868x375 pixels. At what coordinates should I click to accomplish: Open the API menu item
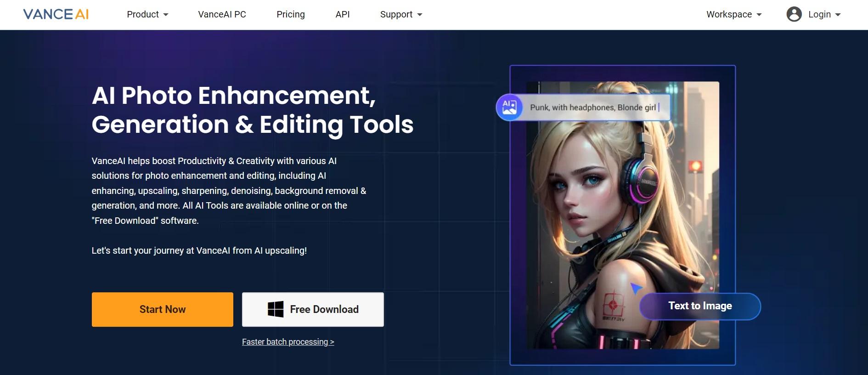[343, 14]
